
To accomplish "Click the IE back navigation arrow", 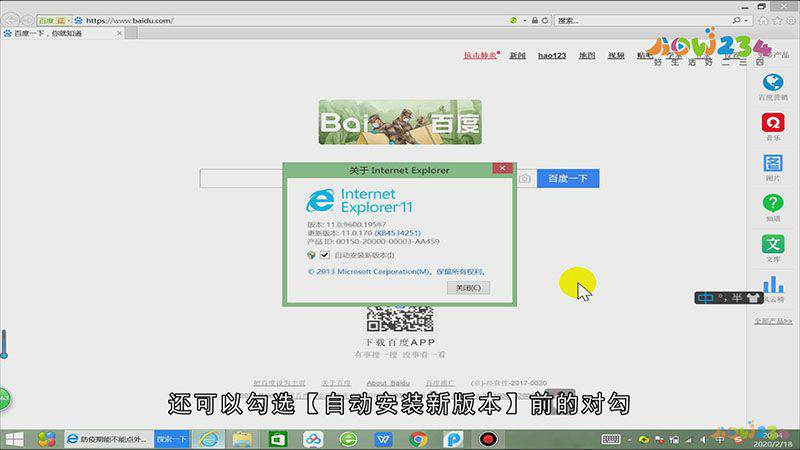I will point(10,20).
